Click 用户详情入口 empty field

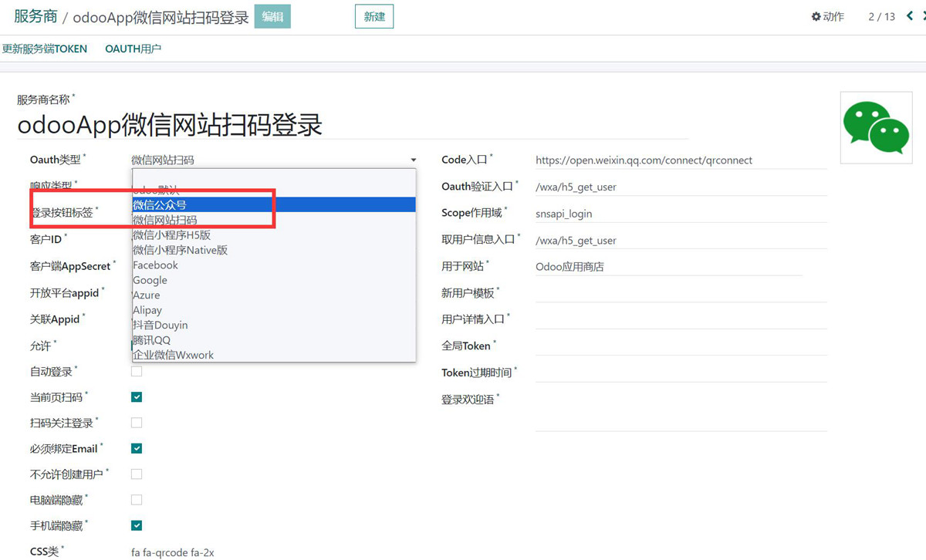coord(681,319)
